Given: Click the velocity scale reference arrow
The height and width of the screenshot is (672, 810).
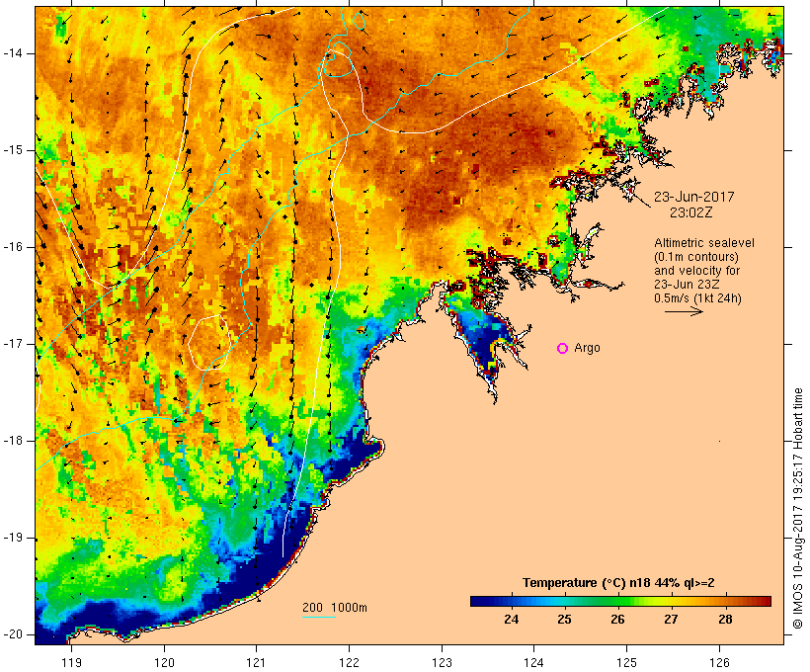Looking at the screenshot, I should pos(684,311).
